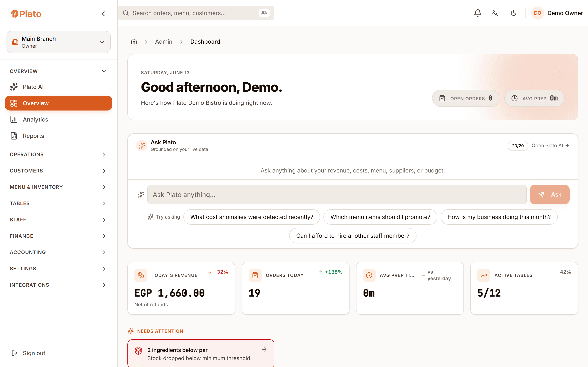Viewport: 588px width, 367px height.
Task: Open Plato AI sidebar item
Action: [59, 87]
